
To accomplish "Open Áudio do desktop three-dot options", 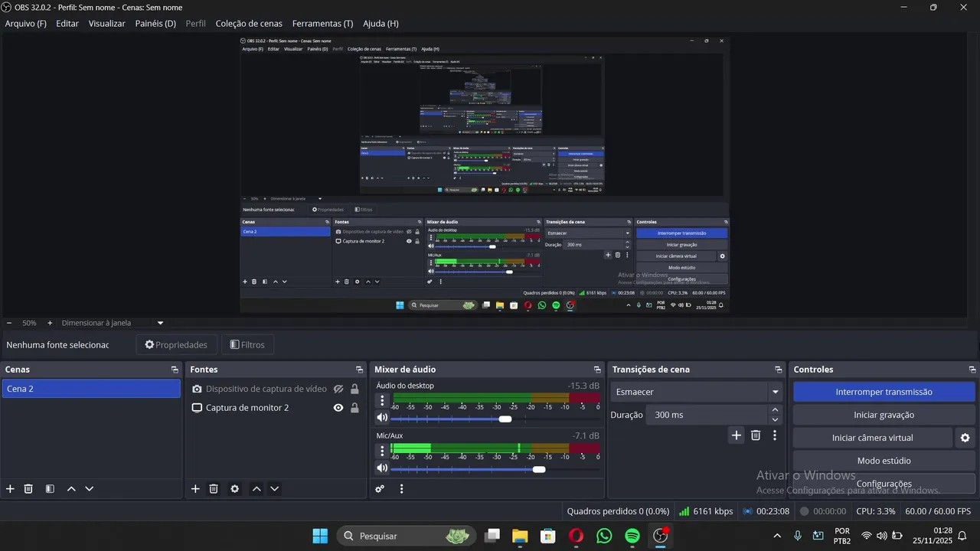I will [x=382, y=400].
